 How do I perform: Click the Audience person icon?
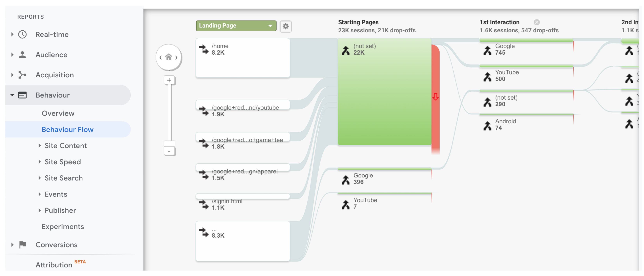tap(22, 55)
